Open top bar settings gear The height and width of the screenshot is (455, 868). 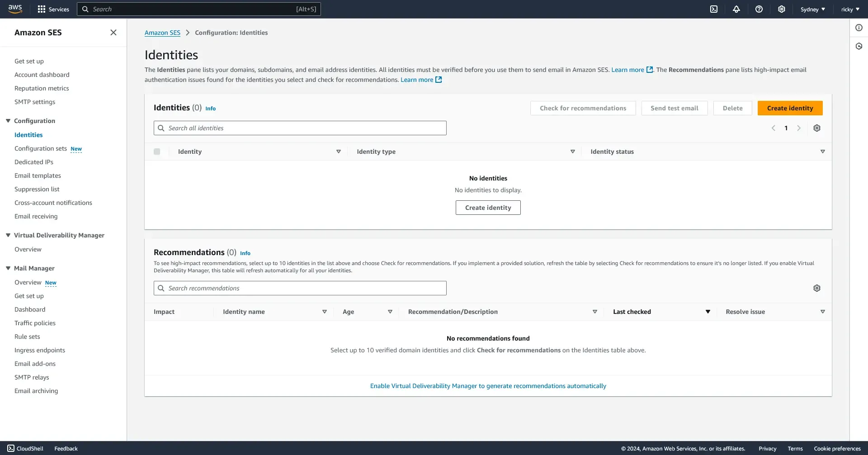782,9
